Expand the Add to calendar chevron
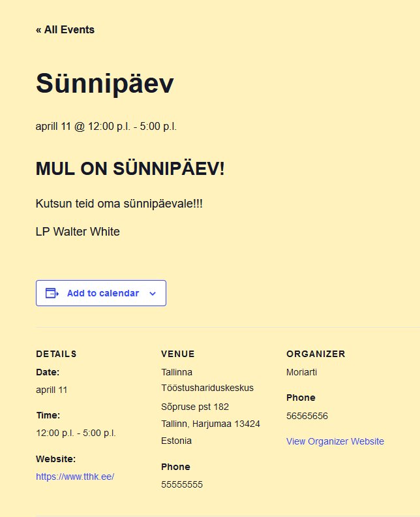 coord(153,294)
